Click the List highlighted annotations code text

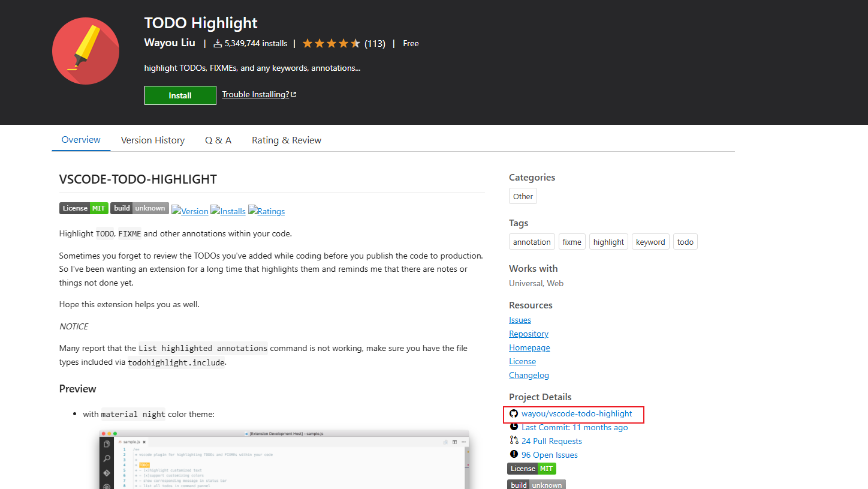click(x=203, y=348)
